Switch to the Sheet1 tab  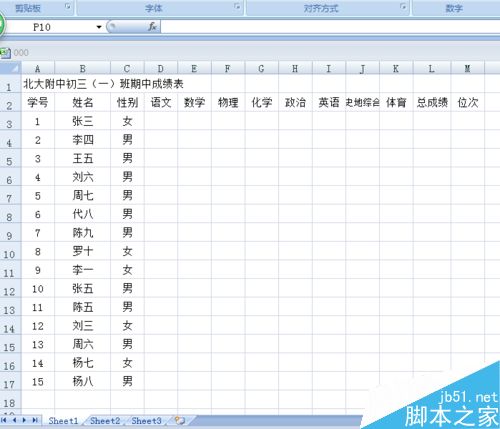63,421
